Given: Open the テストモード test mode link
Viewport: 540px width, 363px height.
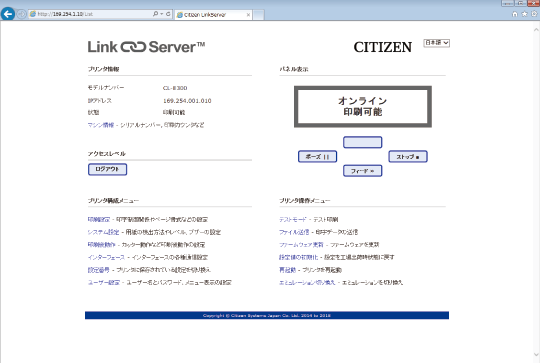Looking at the screenshot, I should 292,219.
